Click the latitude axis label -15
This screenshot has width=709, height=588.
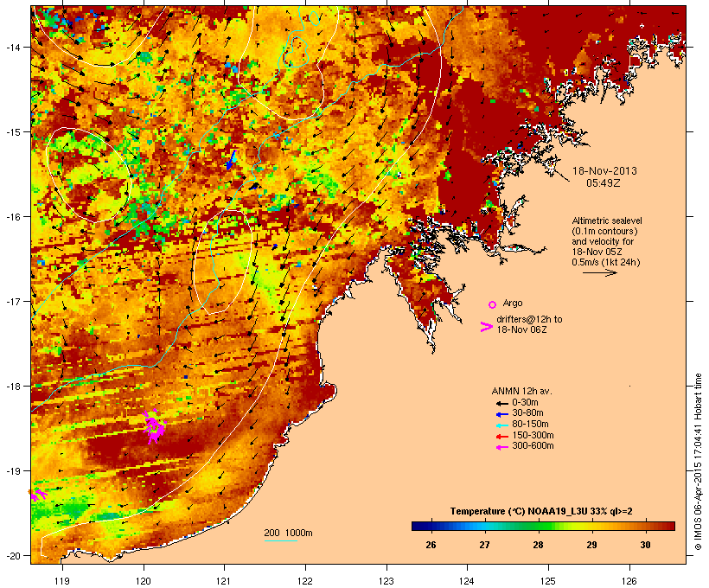point(12,132)
